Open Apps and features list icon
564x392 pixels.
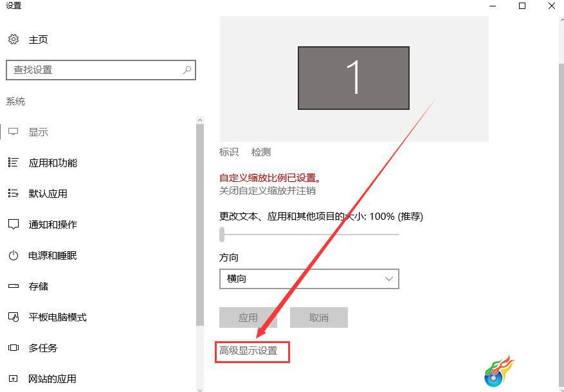(x=14, y=163)
